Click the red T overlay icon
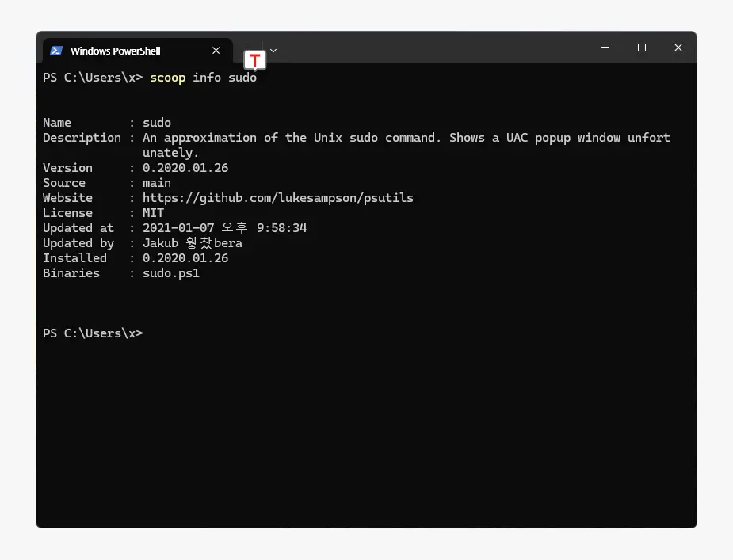Screen dimensions: 733x560 (x=254, y=61)
